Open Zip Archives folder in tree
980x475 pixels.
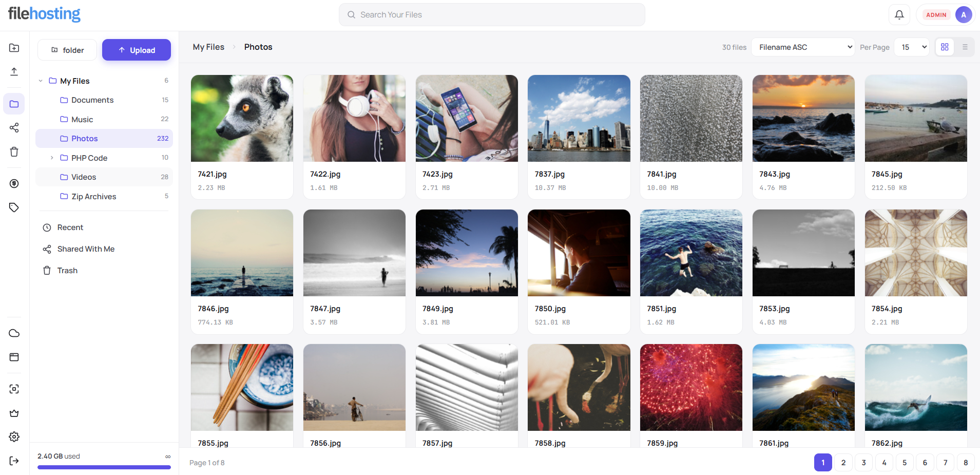click(104, 196)
